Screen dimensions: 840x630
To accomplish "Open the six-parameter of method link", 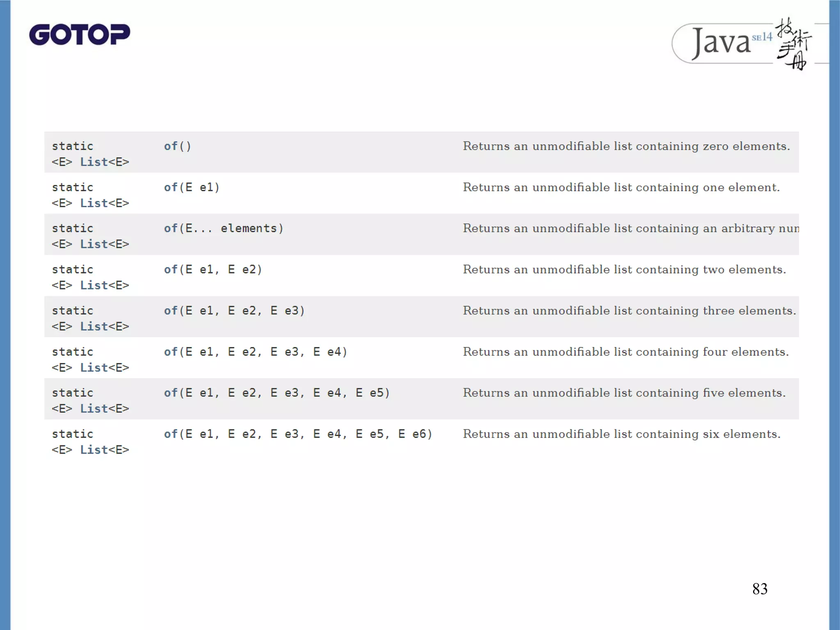I will point(171,434).
